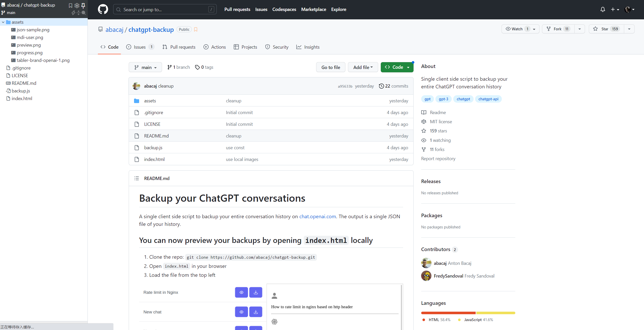Open Explore in top navigation
The width and height of the screenshot is (644, 330).
[x=339, y=9]
